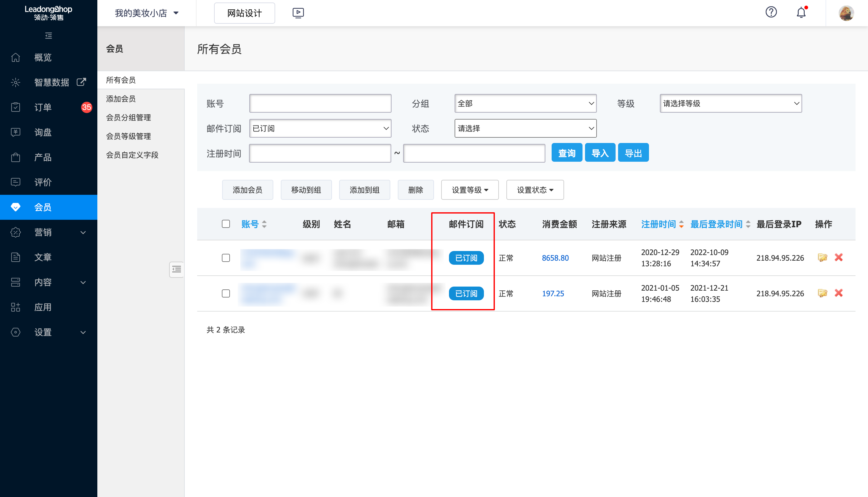The width and height of the screenshot is (868, 497).
Task: Open the help question mark icon
Action: point(771,12)
